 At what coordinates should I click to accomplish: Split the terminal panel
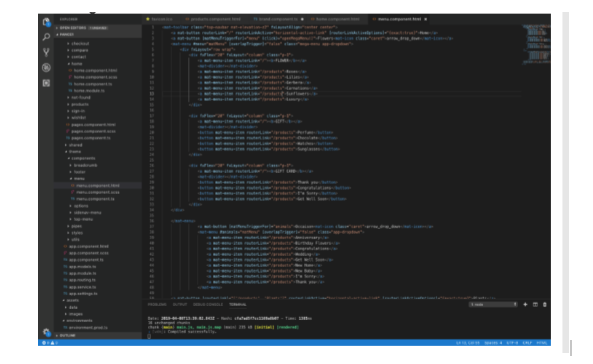pos(535,305)
